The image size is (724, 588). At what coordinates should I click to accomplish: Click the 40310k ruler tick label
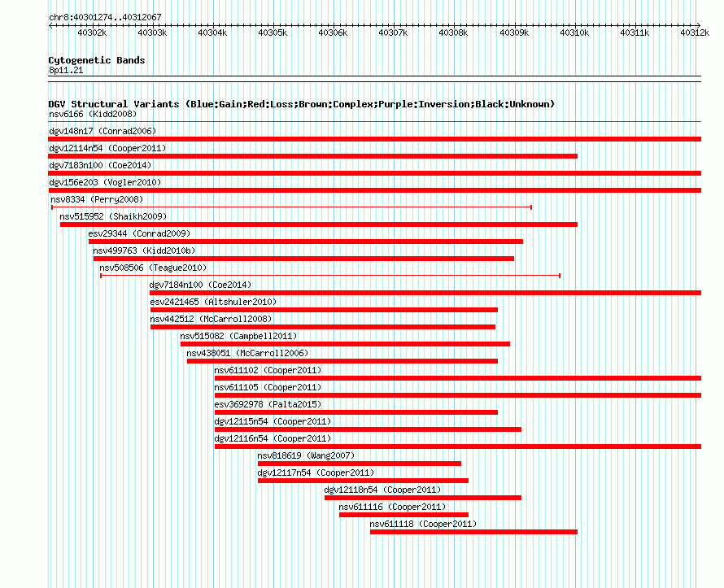tap(574, 33)
